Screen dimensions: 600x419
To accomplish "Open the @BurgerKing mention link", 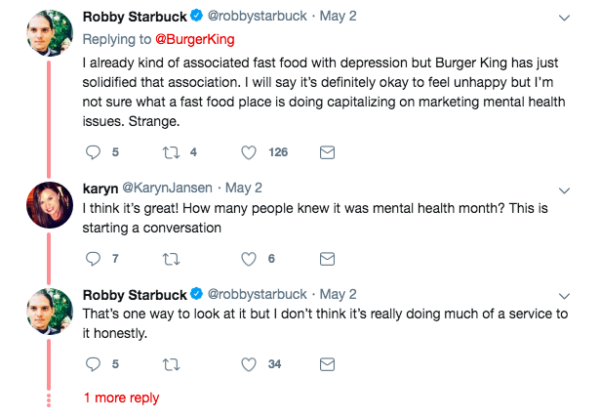I will pyautogui.click(x=195, y=39).
